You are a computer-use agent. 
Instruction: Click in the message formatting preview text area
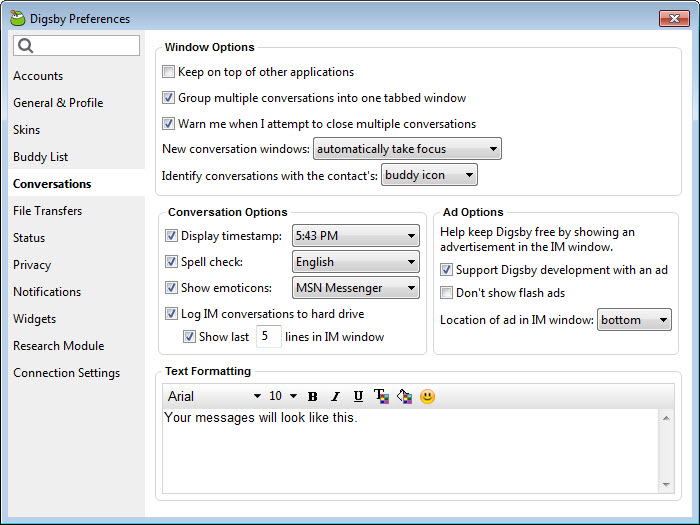click(x=410, y=451)
